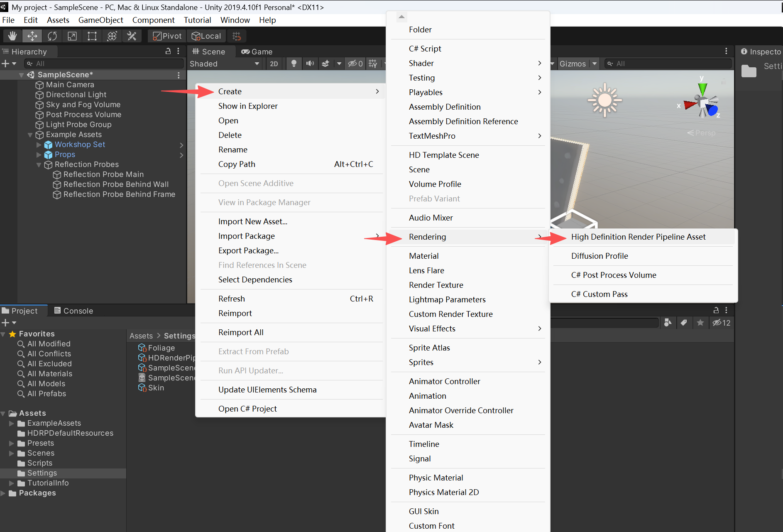Toggle hidden objects visibility in Scene
The height and width of the screenshot is (532, 783).
[x=355, y=64]
